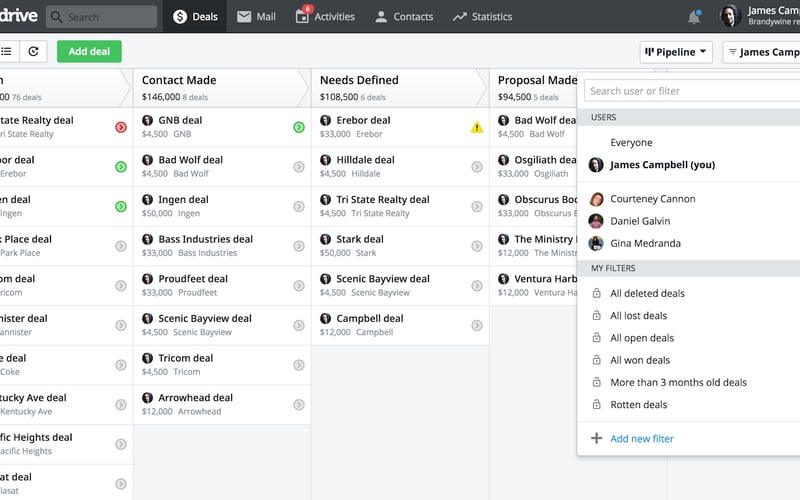Click the notifications bell icon

click(693, 17)
